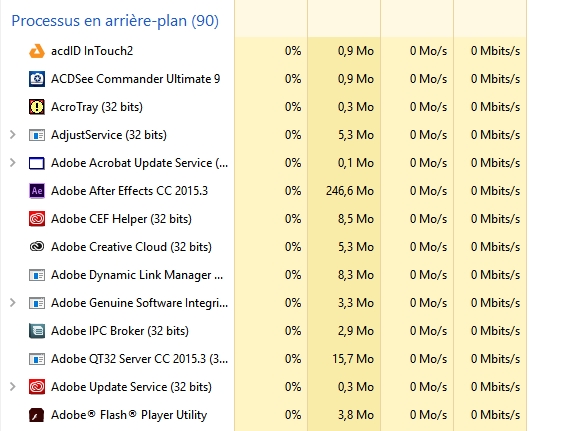Select the Adobe Creative Cloud icon
This screenshot has width=566, height=431.
coord(37,247)
